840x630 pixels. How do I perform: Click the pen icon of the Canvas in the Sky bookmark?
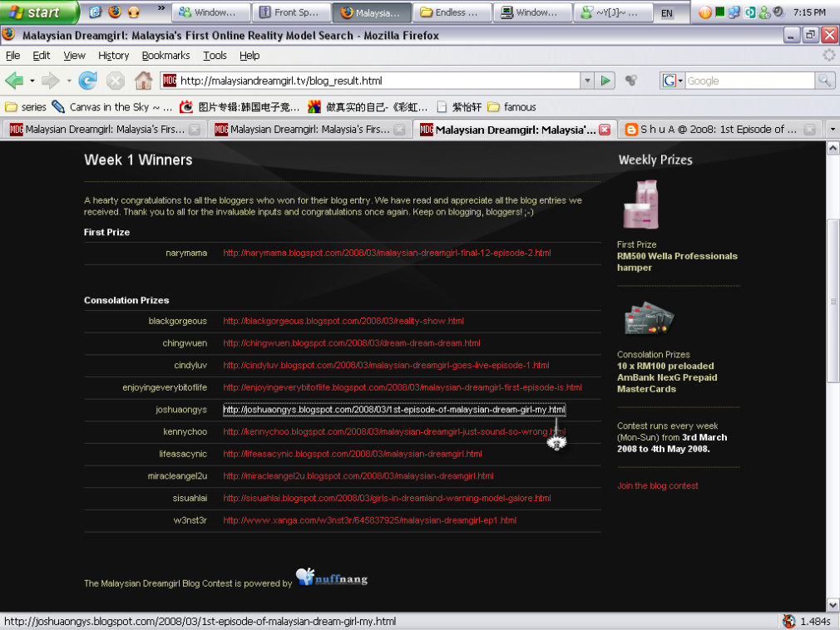58,106
